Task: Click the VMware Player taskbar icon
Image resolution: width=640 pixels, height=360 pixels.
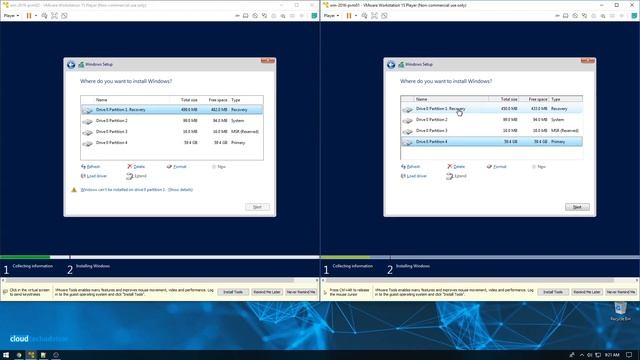Action: tap(31, 355)
